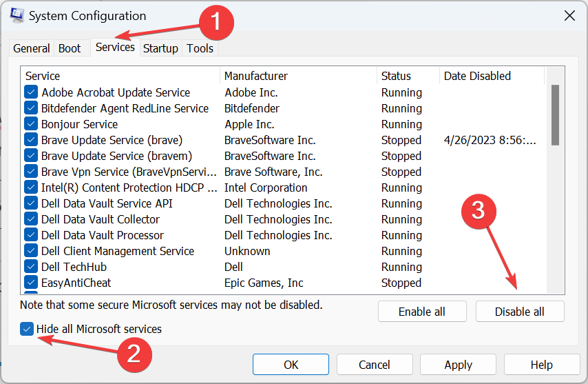Uncheck the EasyAntiCheat service
588x384 pixels.
31,283
